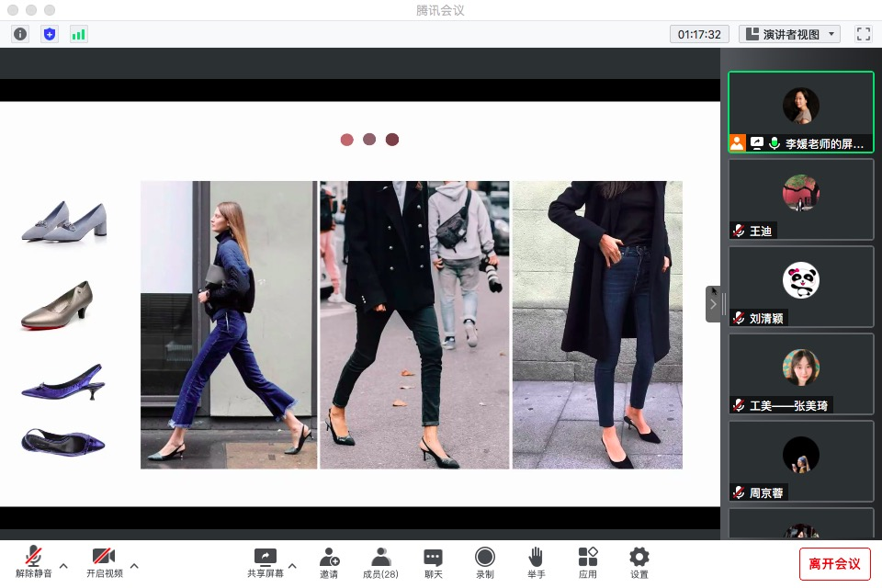Viewport: 882px width, 588px height.
Task: Check green network signal indicator
Action: [x=78, y=34]
